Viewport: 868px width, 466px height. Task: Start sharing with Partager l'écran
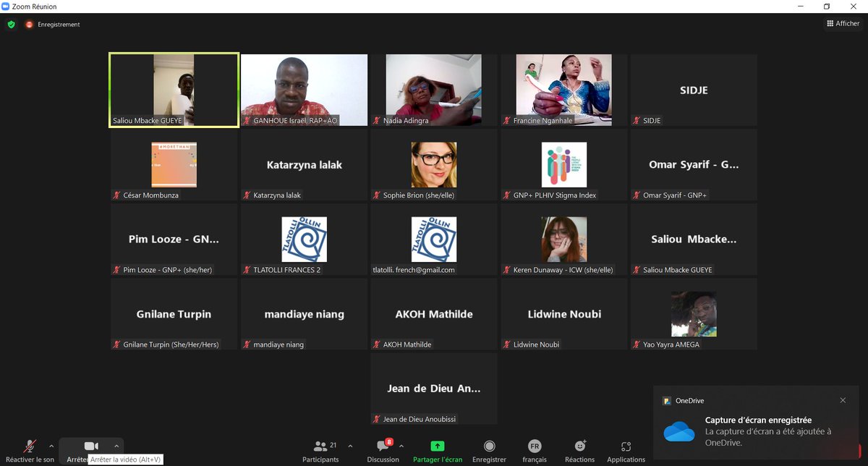[438, 450]
